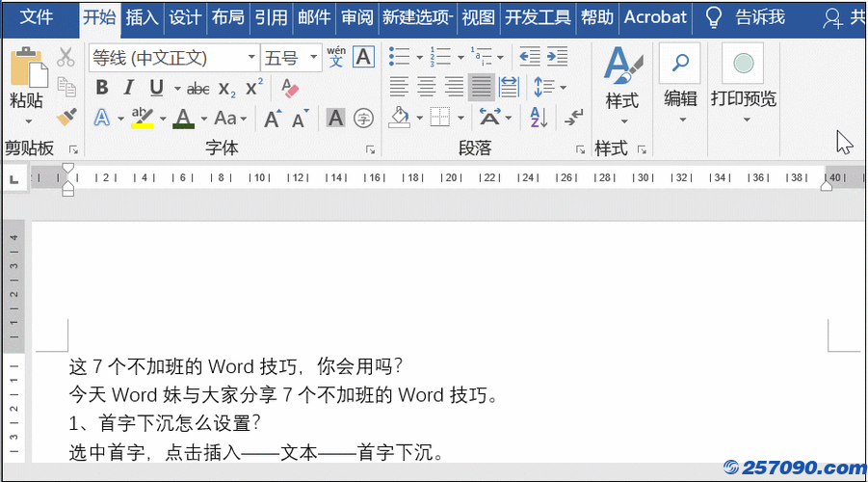Open the 文件 File tab
Viewport: 868px width, 482px height.
(x=37, y=17)
